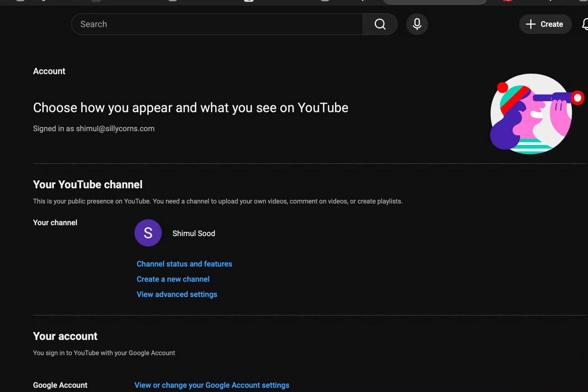588x392 pixels.
Task: Click the red YouTube favicon in the browser tab
Action: tap(508, 1)
